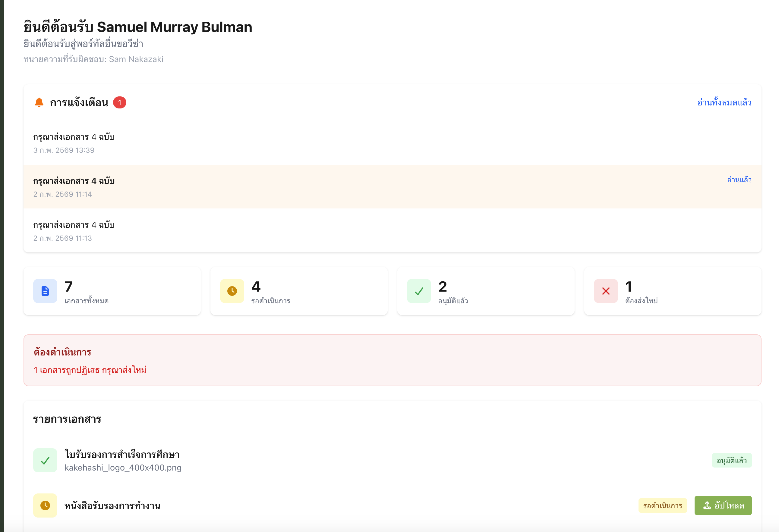Click the blue document icon for total documents
This screenshot has width=779, height=532.
[45, 291]
